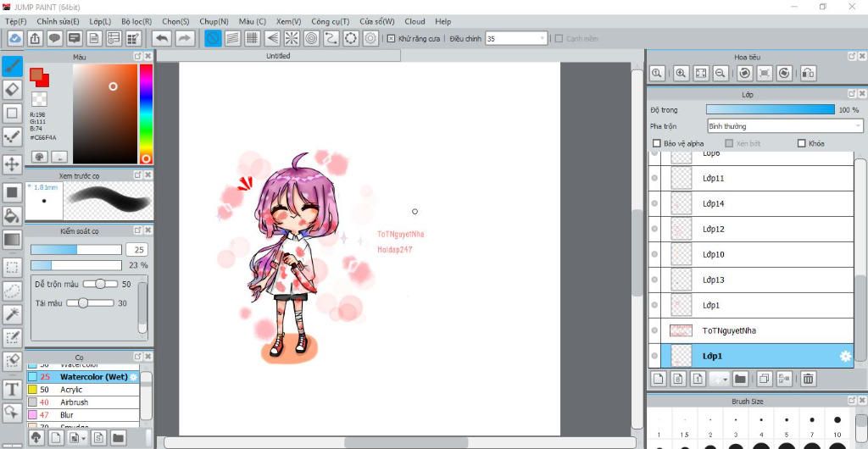The image size is (868, 449).
Task: Click the cloud save icon
Action: tap(15, 38)
